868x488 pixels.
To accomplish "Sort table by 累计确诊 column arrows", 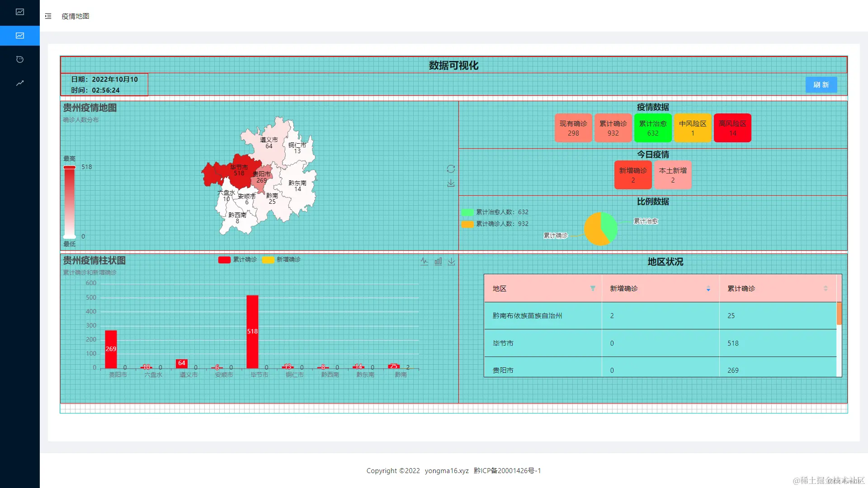I will (x=826, y=289).
